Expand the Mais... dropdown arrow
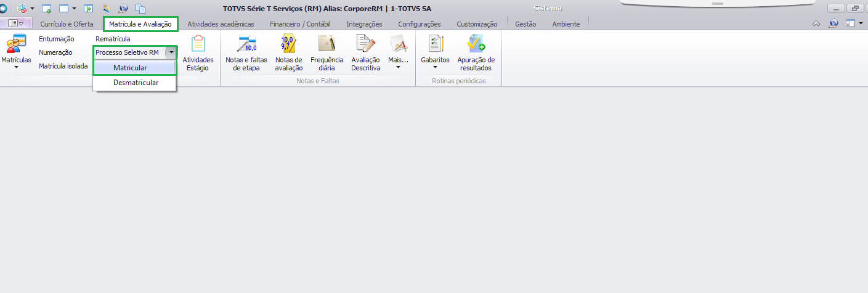This screenshot has height=293, width=868. click(398, 67)
